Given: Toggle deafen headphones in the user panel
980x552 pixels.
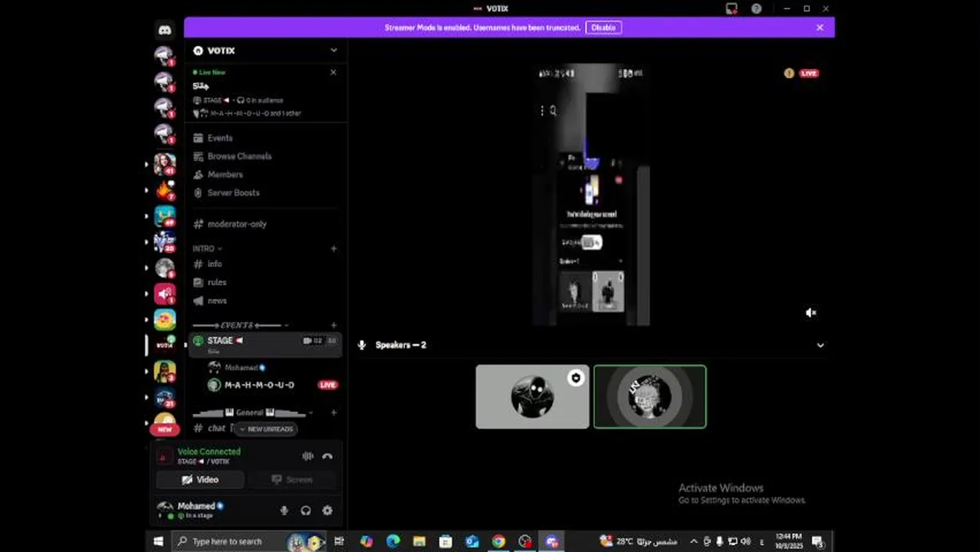Looking at the screenshot, I should [306, 511].
